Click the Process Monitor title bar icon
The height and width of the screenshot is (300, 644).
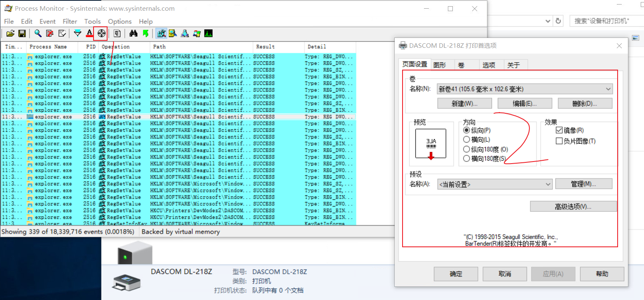pyautogui.click(x=8, y=8)
